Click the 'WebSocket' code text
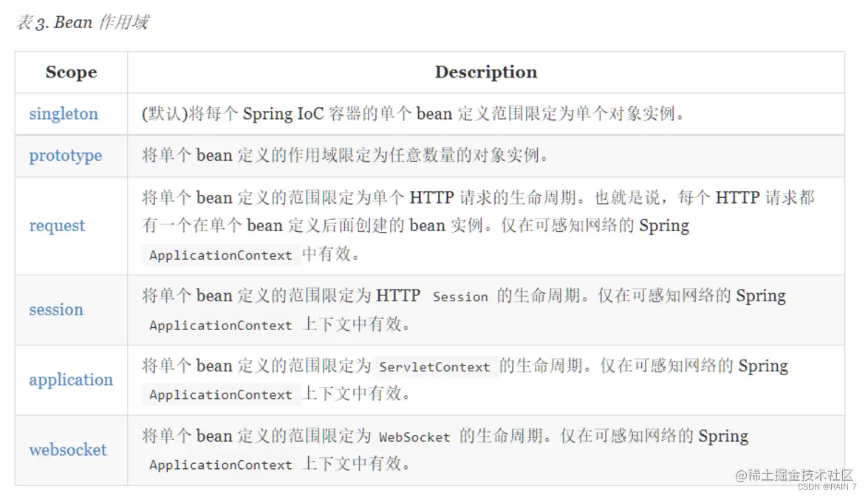The width and height of the screenshot is (868, 497). tap(414, 437)
